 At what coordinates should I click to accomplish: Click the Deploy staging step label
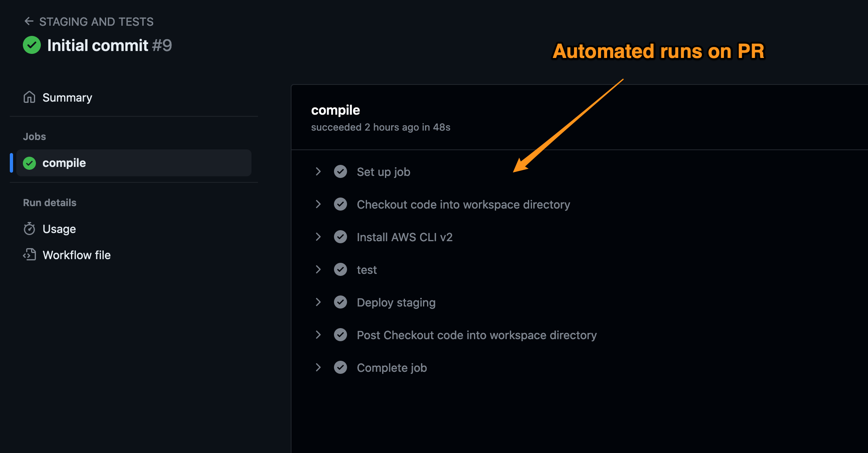pos(396,302)
